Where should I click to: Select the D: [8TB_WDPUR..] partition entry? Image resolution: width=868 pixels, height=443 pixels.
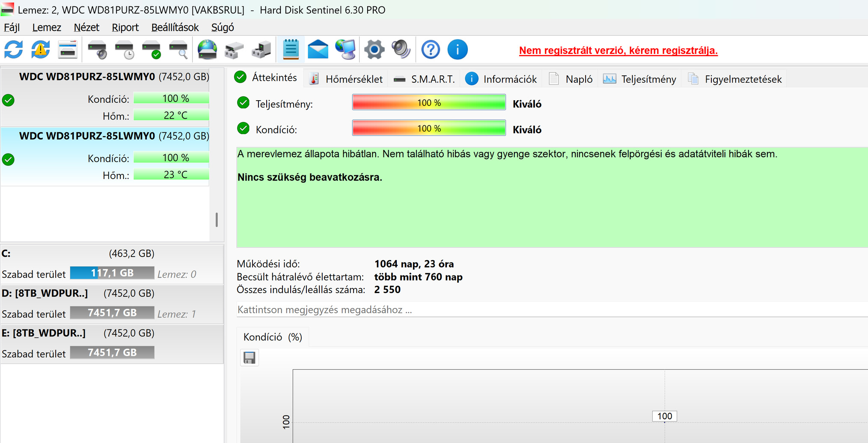(112, 304)
